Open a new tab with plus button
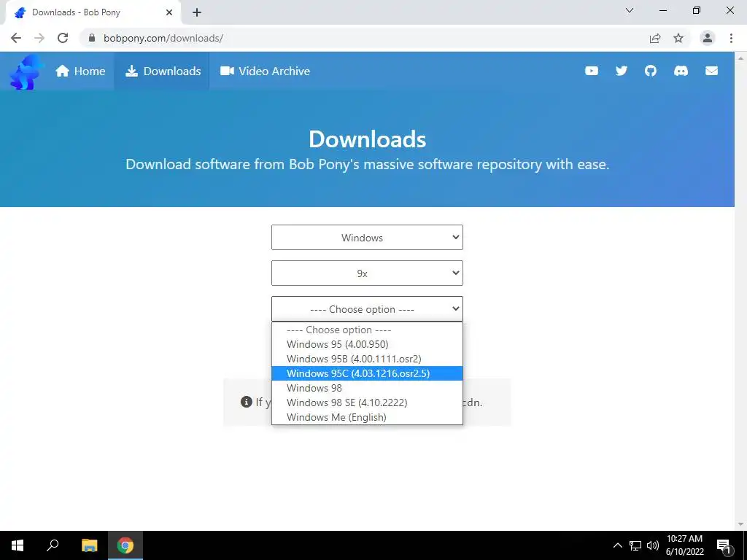747x560 pixels. coord(197,12)
